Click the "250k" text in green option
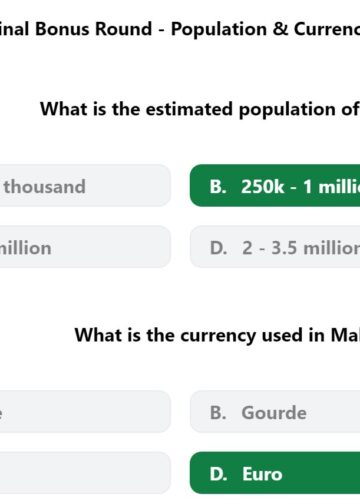This screenshot has height=504, width=360. pos(263,187)
